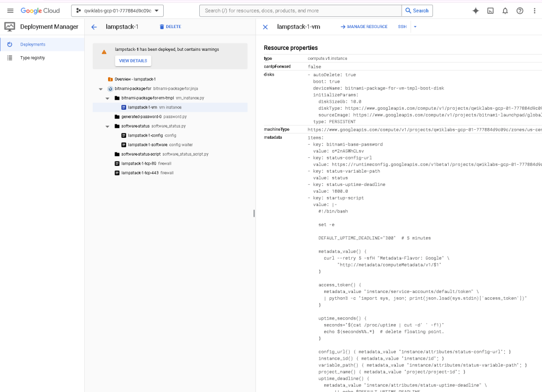Click the lampstack-1 deployment title

click(122, 26)
